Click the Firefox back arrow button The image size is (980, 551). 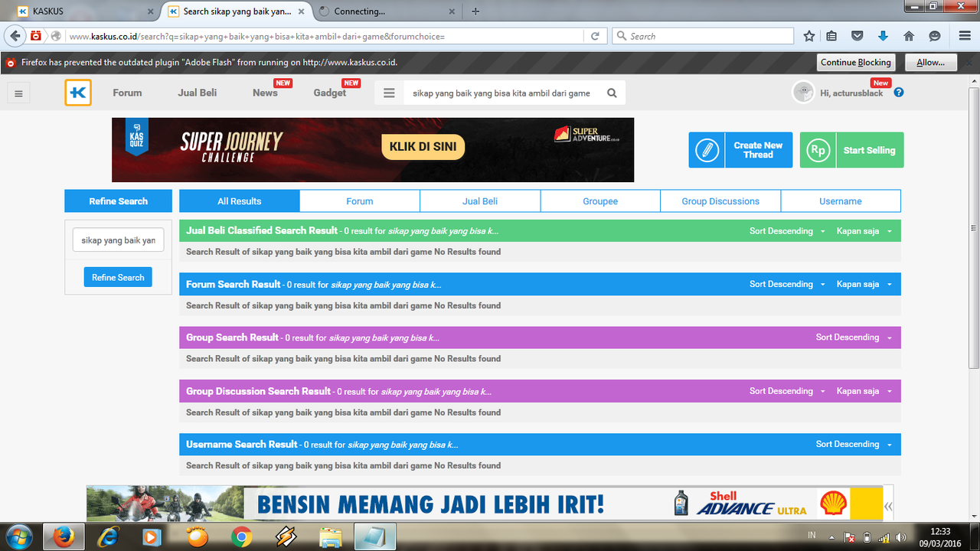(15, 36)
